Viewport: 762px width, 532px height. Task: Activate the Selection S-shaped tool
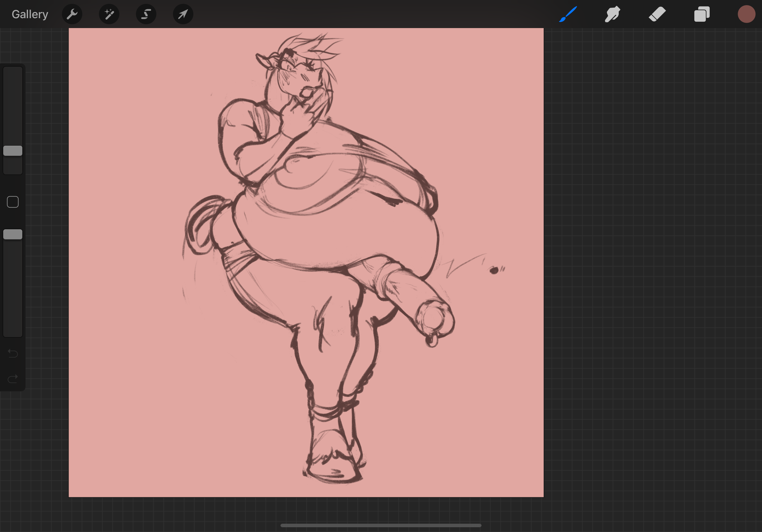pos(146,14)
